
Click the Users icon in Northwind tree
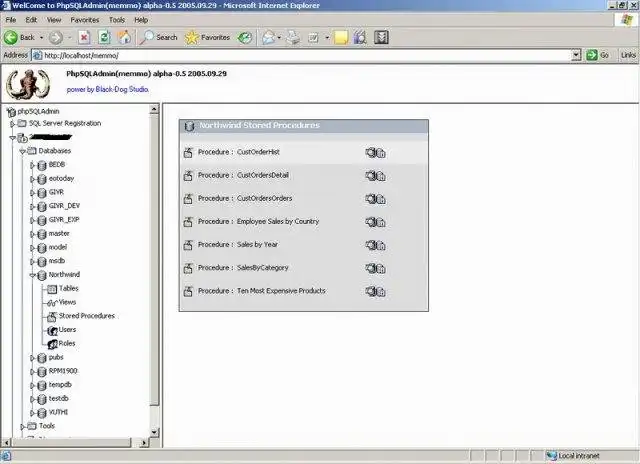52,331
